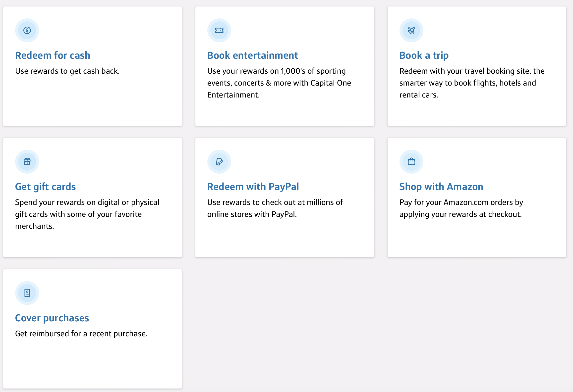Select the Book a trip heading
The width and height of the screenshot is (573, 392).
424,55
